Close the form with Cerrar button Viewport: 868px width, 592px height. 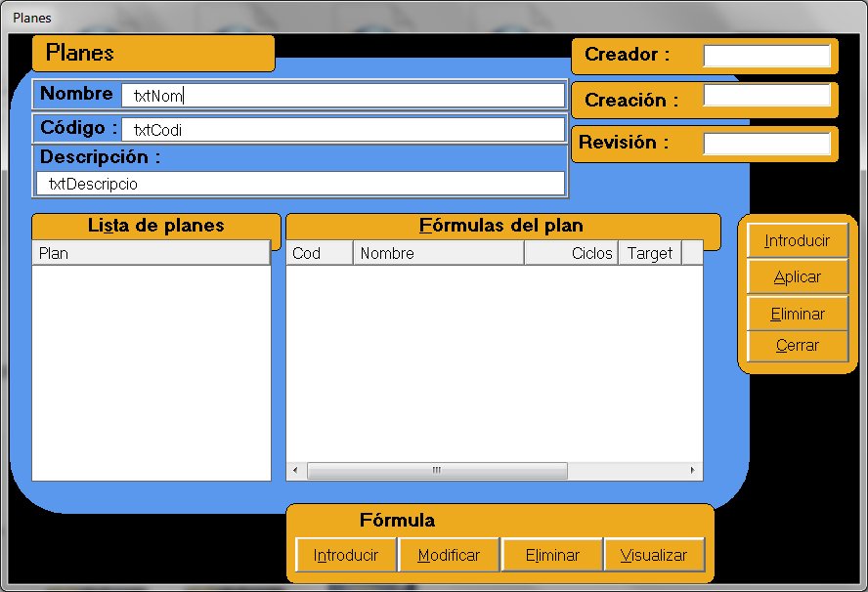click(797, 346)
